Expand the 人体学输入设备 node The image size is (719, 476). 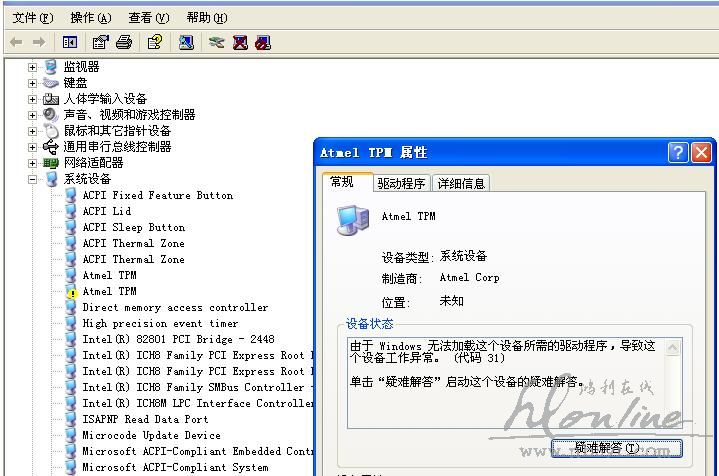(32, 100)
